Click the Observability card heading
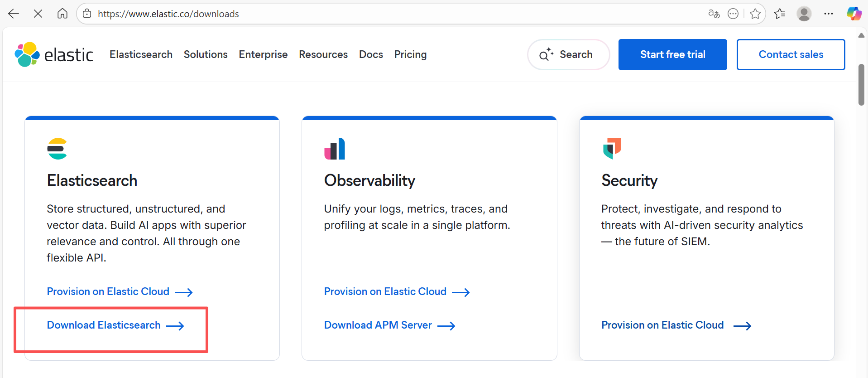Image resolution: width=868 pixels, height=378 pixels. point(369,180)
